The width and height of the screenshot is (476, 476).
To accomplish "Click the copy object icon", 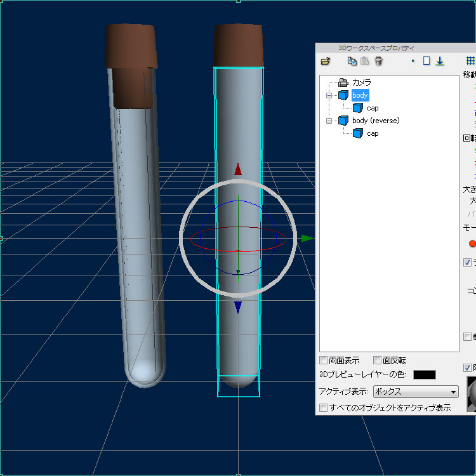I will pos(352,62).
